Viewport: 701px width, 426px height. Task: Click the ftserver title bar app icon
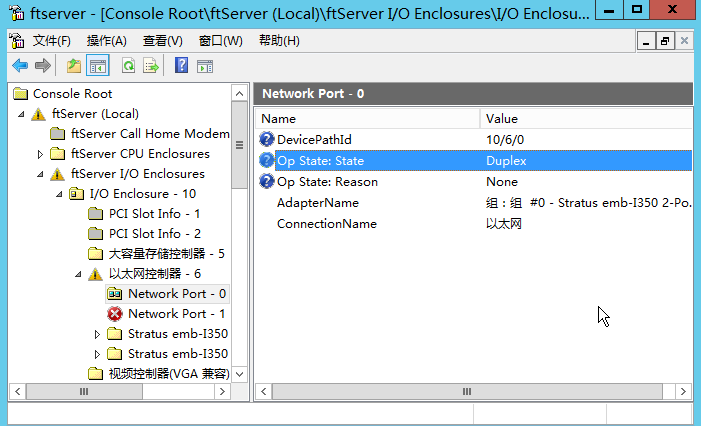tap(17, 13)
